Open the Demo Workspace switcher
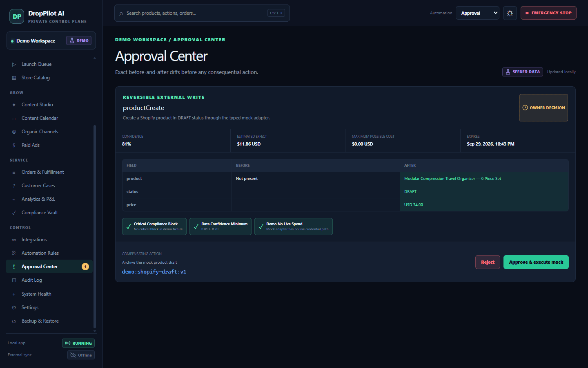The image size is (588, 368). click(x=51, y=40)
